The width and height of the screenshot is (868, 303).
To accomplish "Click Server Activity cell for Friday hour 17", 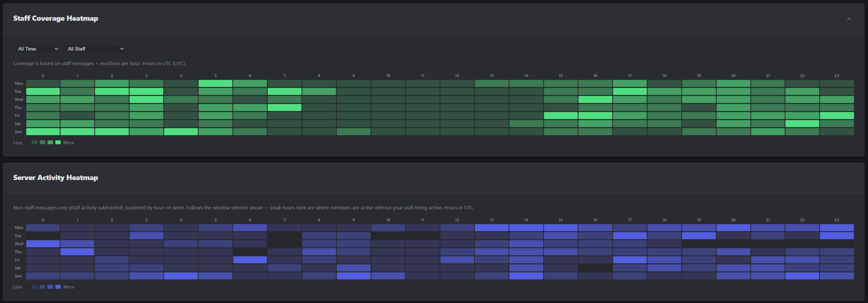I will pos(630,260).
